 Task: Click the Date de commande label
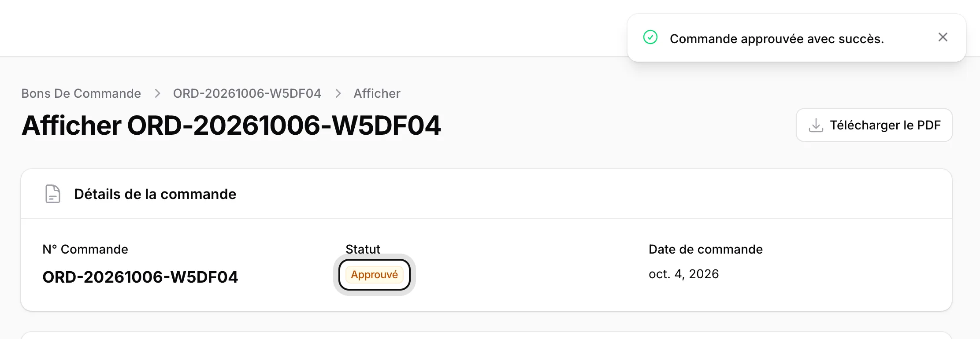[705, 249]
